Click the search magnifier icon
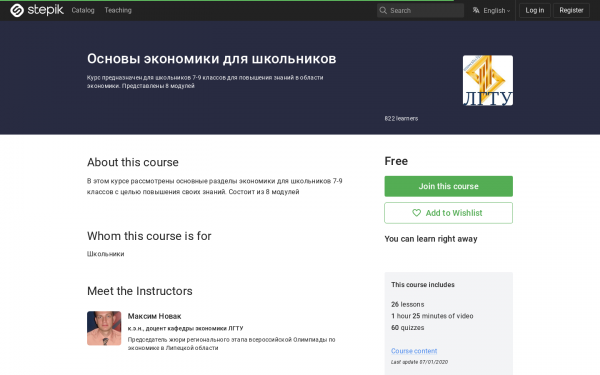This screenshot has height=375, width=600. [x=383, y=10]
